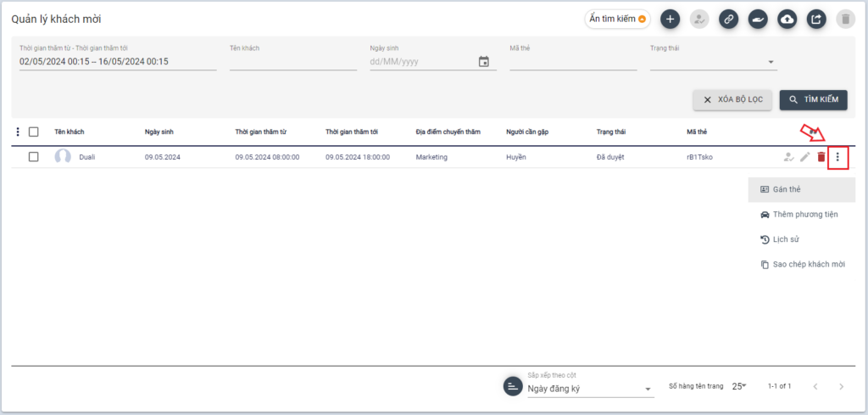Tick the checkbox for the Duali row
This screenshot has width=868, height=415.
point(34,157)
